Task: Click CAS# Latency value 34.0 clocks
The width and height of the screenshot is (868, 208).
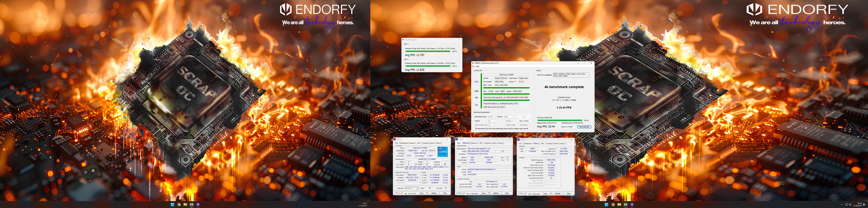Action: [551, 165]
